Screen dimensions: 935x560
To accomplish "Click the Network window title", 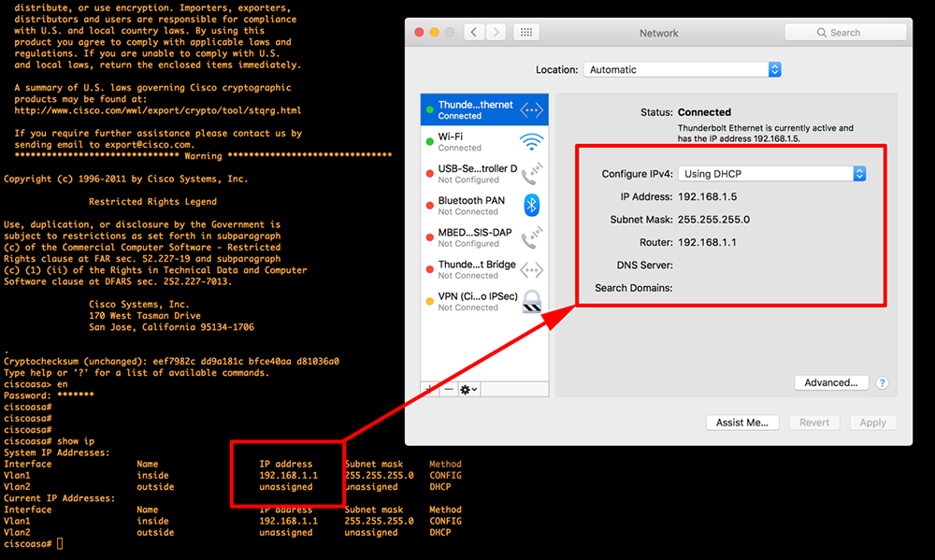I will 659,34.
